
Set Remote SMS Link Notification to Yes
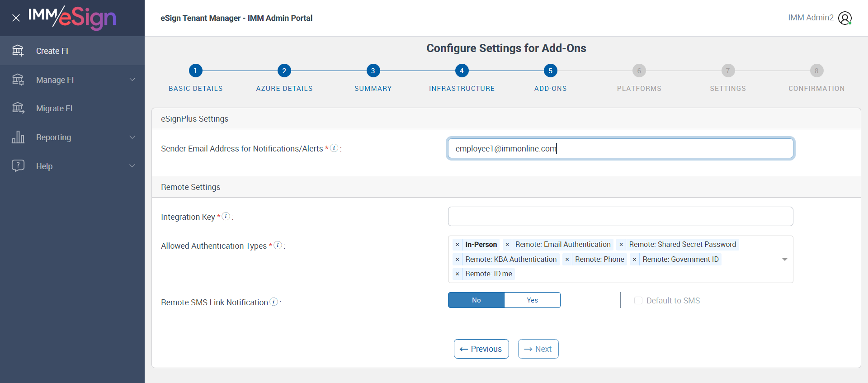point(532,300)
